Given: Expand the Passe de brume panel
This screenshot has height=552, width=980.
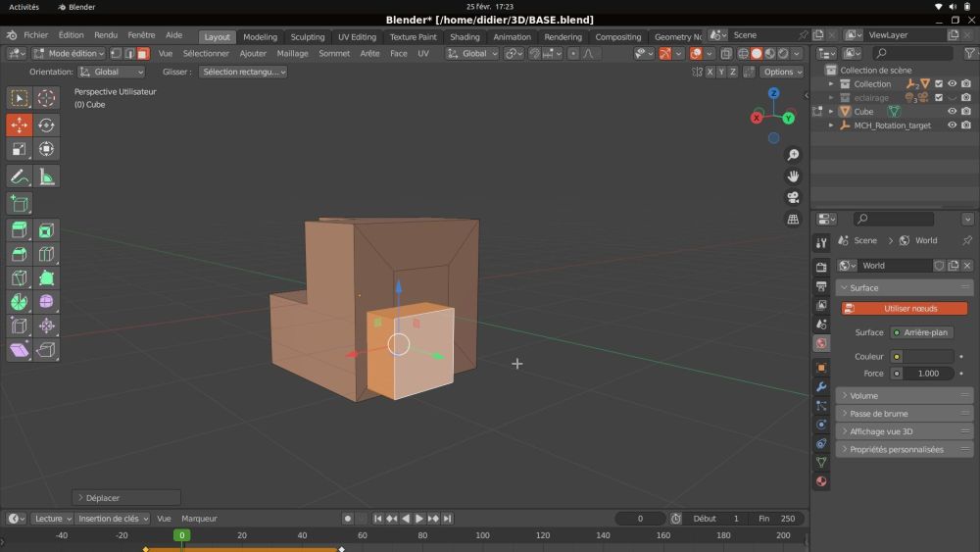Looking at the screenshot, I should tap(905, 414).
